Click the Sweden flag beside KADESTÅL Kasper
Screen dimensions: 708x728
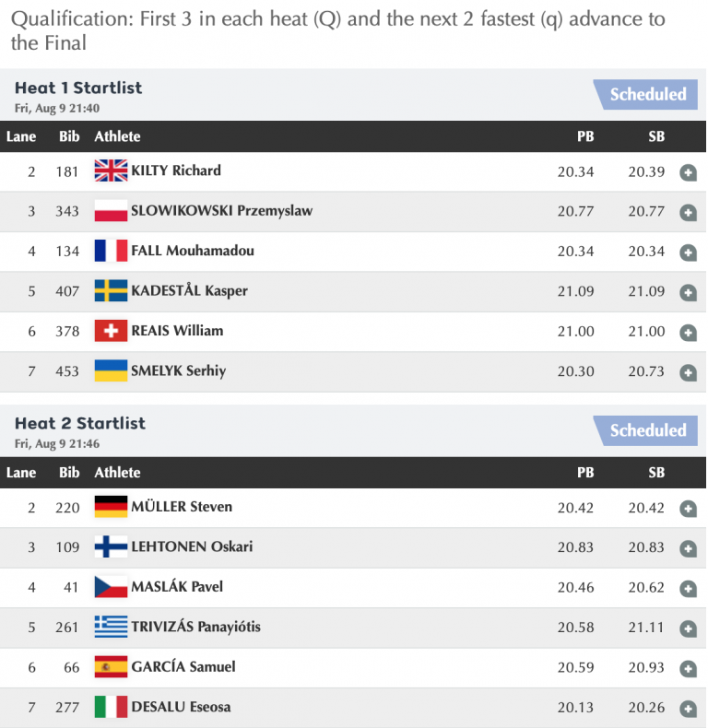pos(111,291)
